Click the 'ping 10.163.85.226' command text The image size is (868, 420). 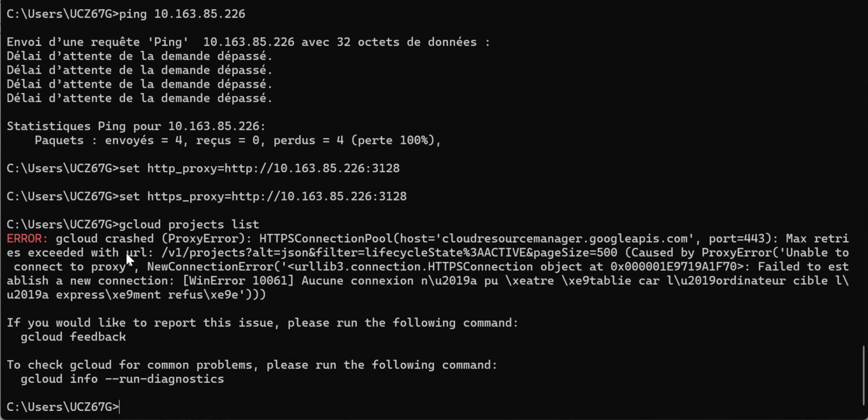(182, 14)
